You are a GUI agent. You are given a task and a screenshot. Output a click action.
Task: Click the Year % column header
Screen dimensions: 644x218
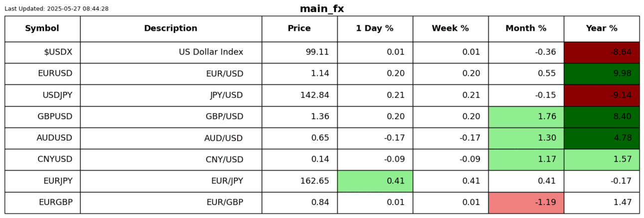tap(602, 28)
